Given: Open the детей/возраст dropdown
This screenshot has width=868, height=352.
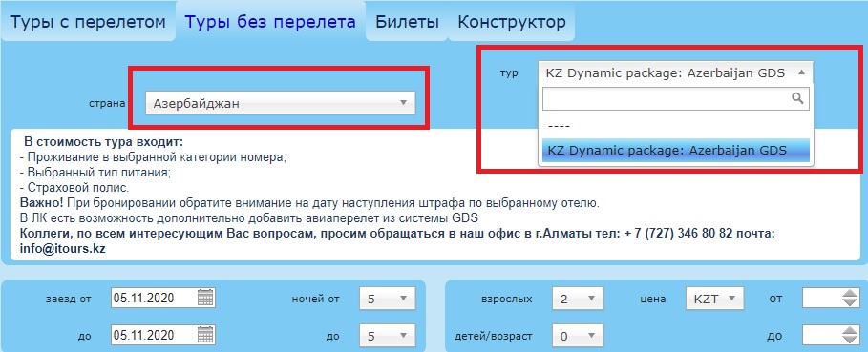Looking at the screenshot, I should [x=578, y=336].
